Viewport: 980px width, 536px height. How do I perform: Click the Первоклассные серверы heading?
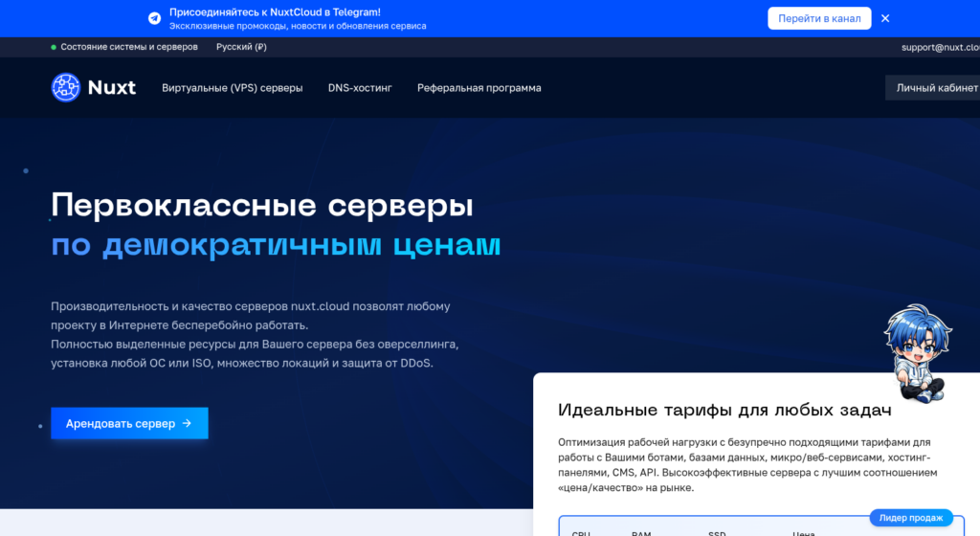(262, 206)
